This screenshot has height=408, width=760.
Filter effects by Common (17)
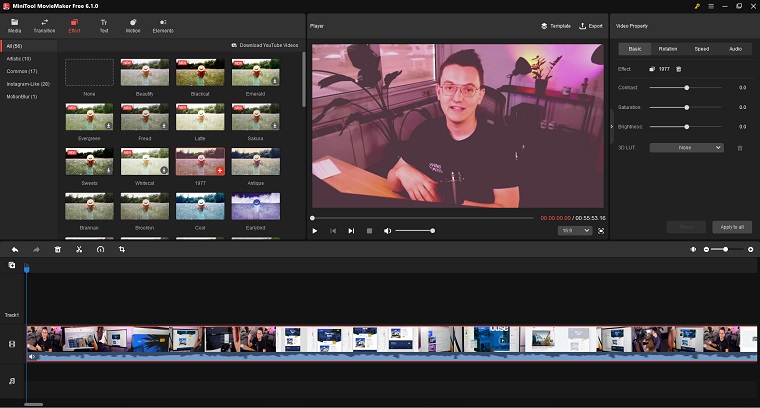tap(22, 71)
